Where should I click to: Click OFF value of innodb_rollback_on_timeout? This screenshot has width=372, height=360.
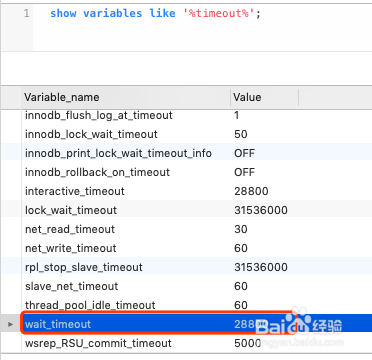[244, 172]
